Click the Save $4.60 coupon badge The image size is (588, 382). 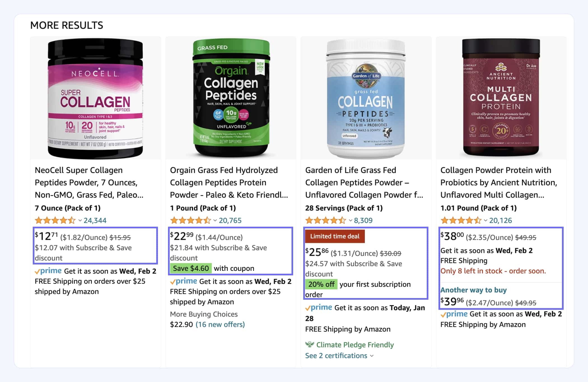191,268
